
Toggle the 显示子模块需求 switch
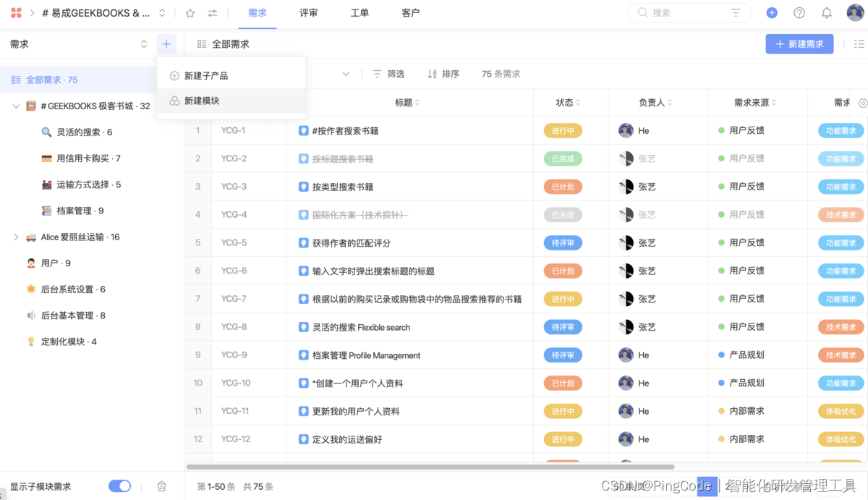(x=119, y=486)
